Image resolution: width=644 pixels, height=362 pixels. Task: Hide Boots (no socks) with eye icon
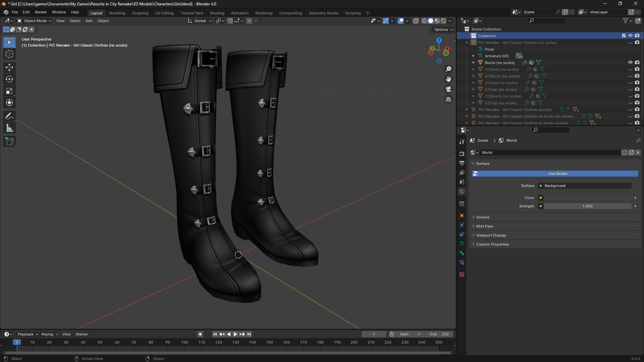click(x=630, y=63)
